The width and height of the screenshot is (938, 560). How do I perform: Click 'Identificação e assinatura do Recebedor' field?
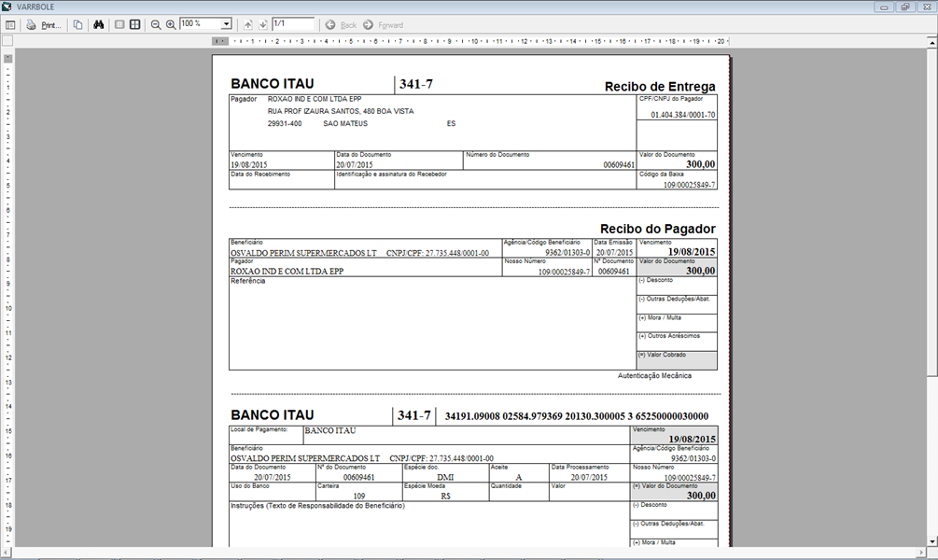tap(485, 179)
